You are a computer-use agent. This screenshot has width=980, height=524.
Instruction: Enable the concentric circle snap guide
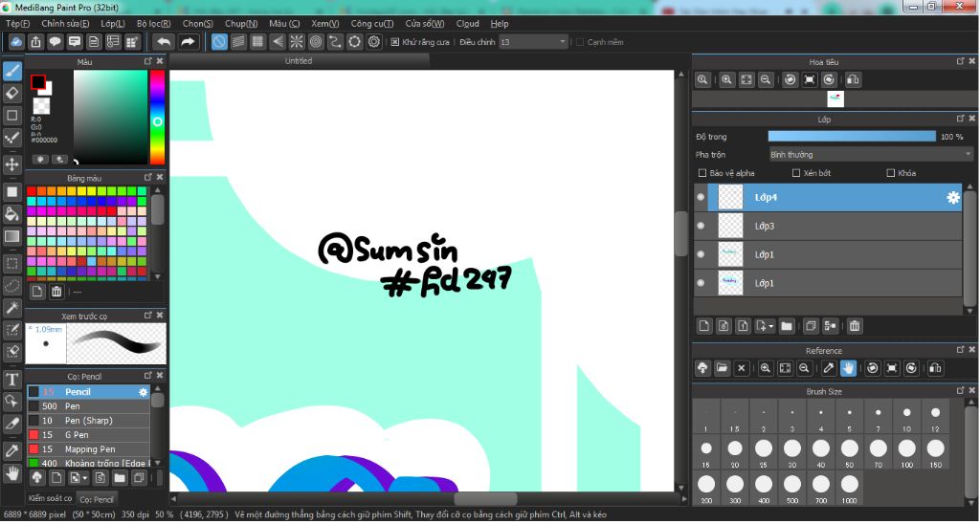pyautogui.click(x=316, y=42)
